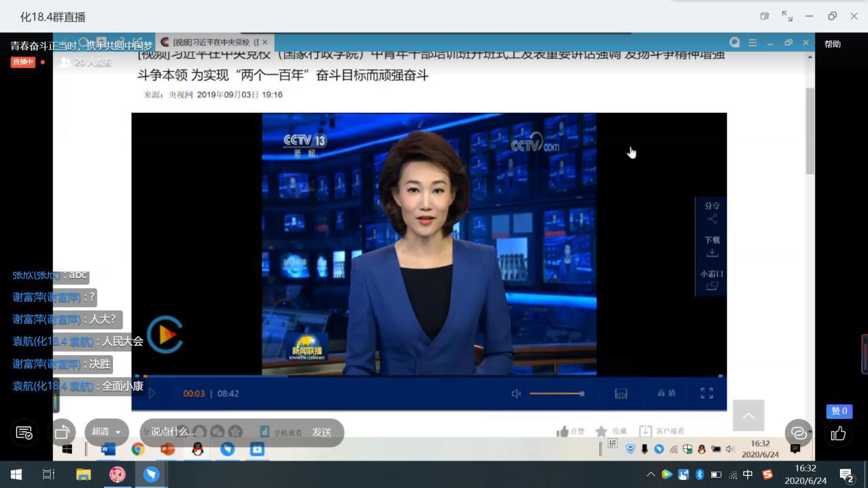Image resolution: width=868 pixels, height=488 pixels.
Task: Click the back-to-top arrow button
Action: click(x=748, y=415)
